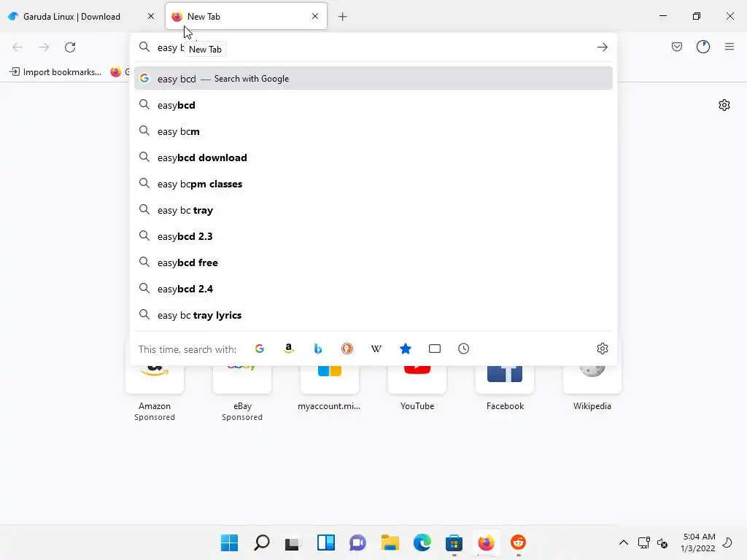Search in Bookmarks star icon
The width and height of the screenshot is (747, 560).
tap(406, 349)
